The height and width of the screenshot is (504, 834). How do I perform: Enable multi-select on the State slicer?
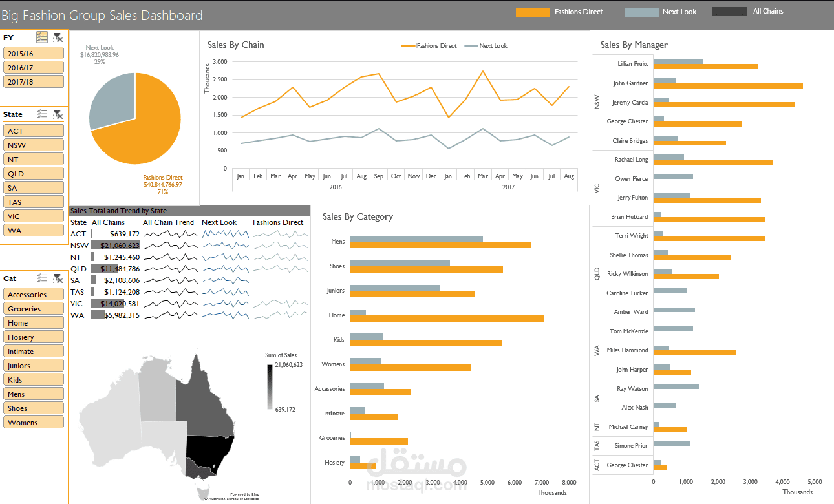tap(42, 114)
